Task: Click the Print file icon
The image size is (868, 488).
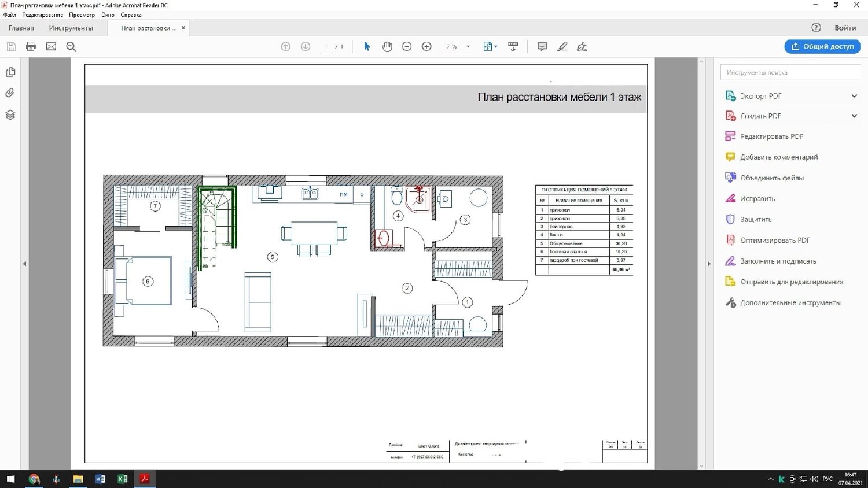Action: pyautogui.click(x=31, y=46)
